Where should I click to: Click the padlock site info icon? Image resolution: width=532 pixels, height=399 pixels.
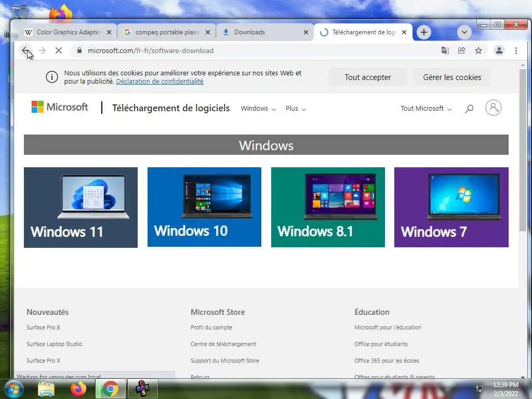point(79,50)
